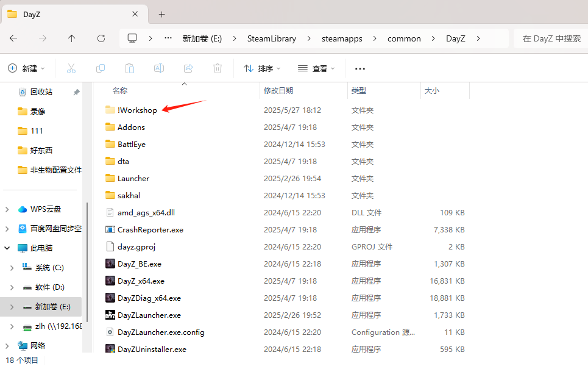Expand the 系统 (C:) drive node
Image resolution: width=588 pixels, height=366 pixels.
(x=12, y=268)
